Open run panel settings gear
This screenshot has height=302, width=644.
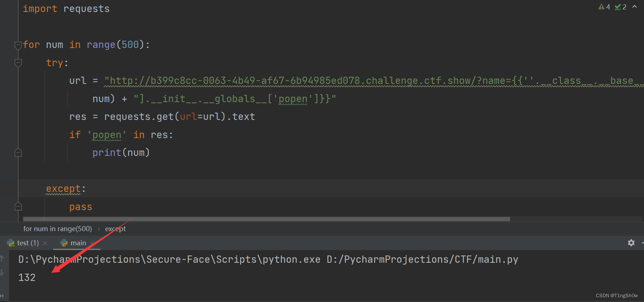click(631, 243)
